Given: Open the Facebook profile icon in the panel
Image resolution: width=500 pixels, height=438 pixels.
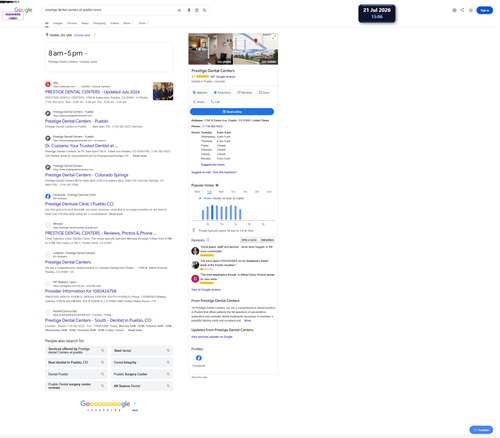Looking at the screenshot, I should tap(199, 358).
